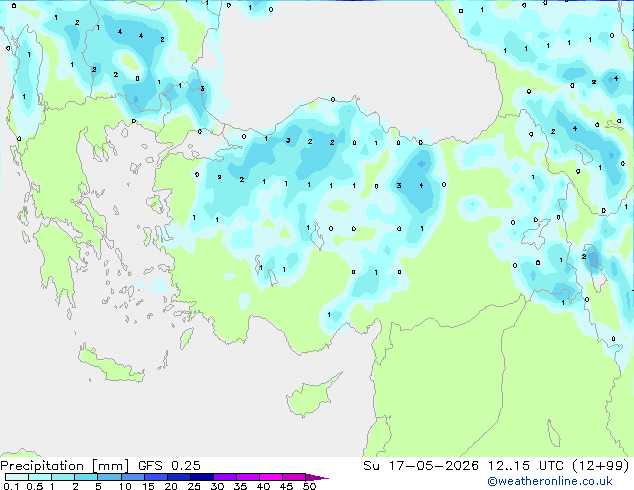This screenshot has height=490, width=634.
Task: Click the 15–20 mm blue legend swatch
Action: [x=156, y=477]
